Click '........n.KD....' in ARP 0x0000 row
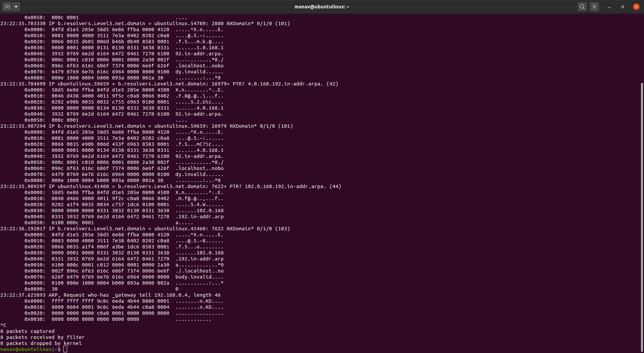The image size is (644, 353). tap(199, 301)
